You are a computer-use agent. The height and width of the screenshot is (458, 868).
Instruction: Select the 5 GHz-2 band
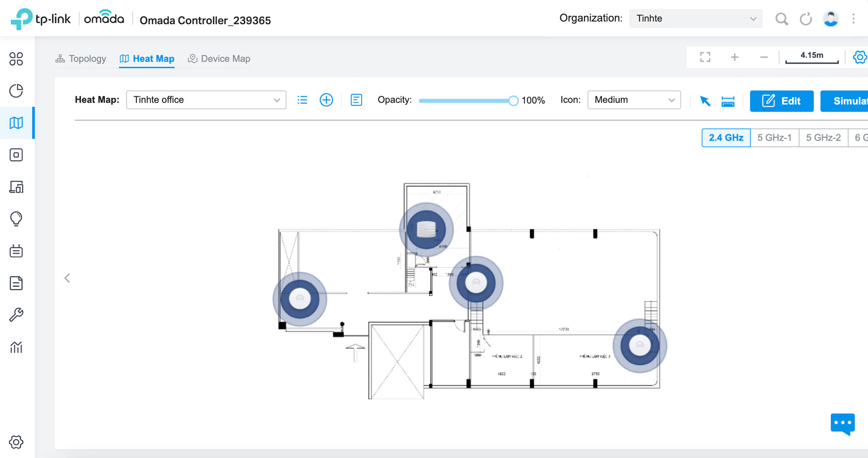tap(824, 138)
